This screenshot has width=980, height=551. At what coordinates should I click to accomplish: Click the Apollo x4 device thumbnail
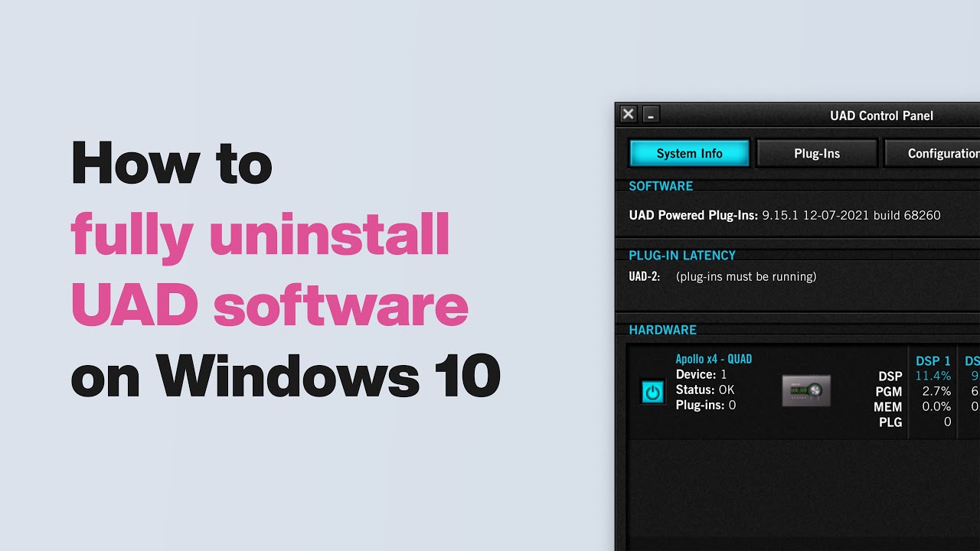pyautogui.click(x=806, y=390)
